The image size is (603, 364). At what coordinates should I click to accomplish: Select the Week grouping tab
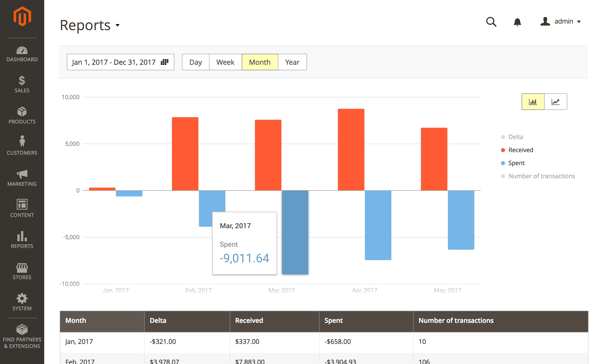[x=225, y=62]
